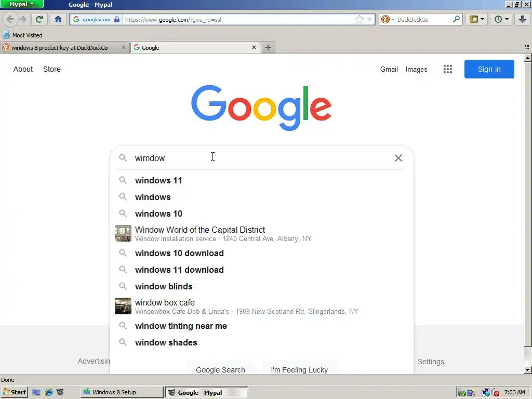Switch to the windows 8 product key DuckDuckGo tab
The image size is (532, 399).
pyautogui.click(x=60, y=47)
